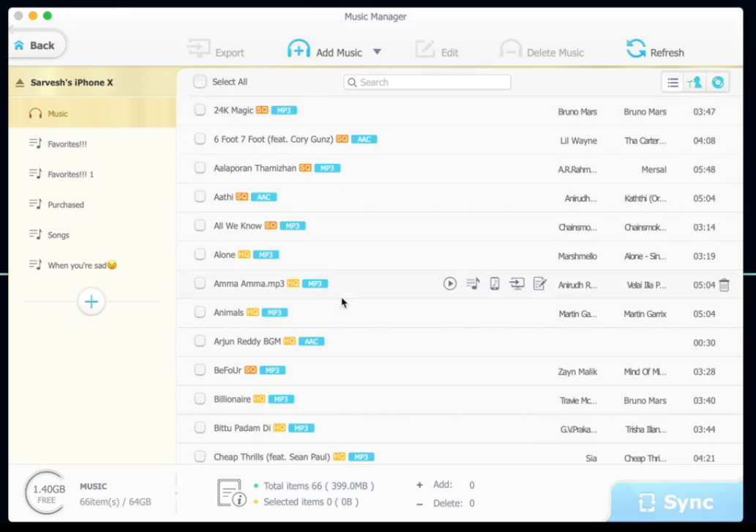Edit Amma Amma.mp3 info icon
The width and height of the screenshot is (756, 532).
(539, 283)
